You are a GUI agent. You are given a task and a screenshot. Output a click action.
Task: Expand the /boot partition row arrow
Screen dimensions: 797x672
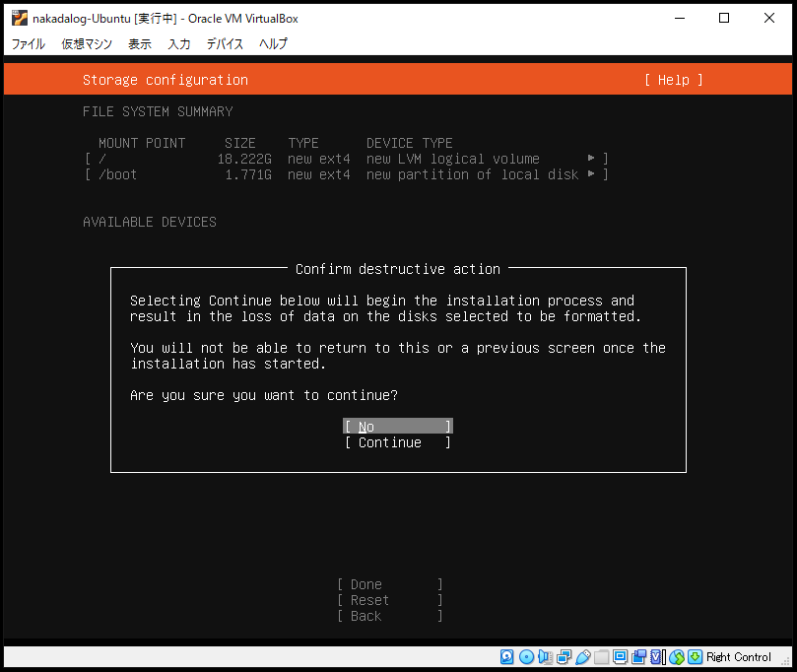pyautogui.click(x=591, y=174)
